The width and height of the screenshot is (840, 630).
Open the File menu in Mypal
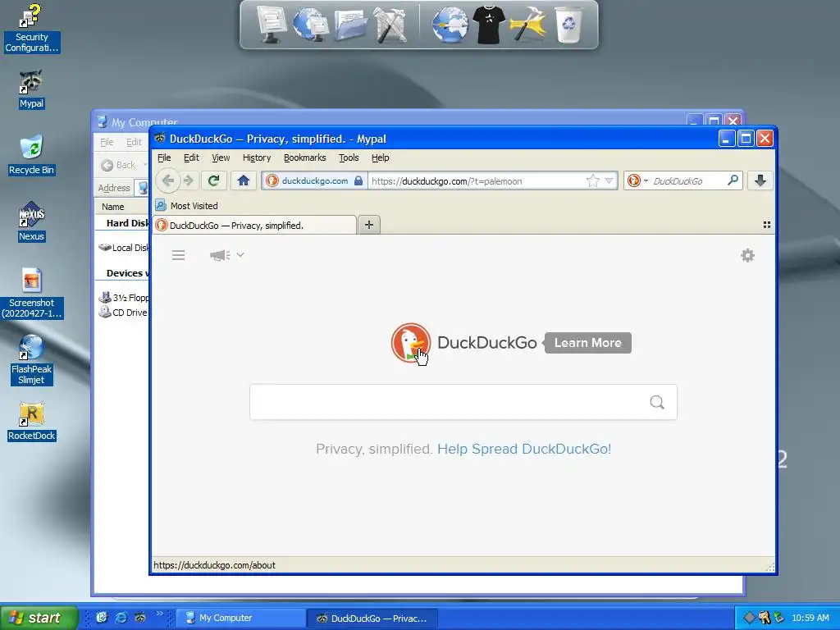coord(164,157)
